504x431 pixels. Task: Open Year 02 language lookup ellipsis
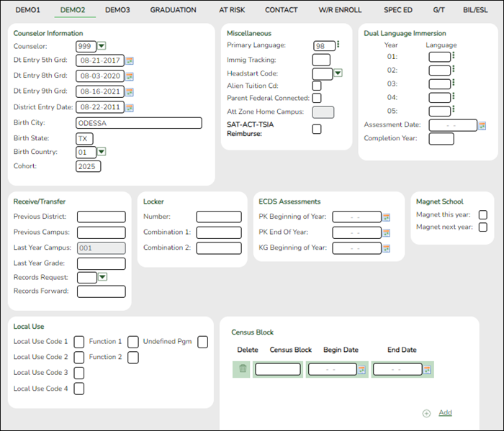[x=453, y=69]
